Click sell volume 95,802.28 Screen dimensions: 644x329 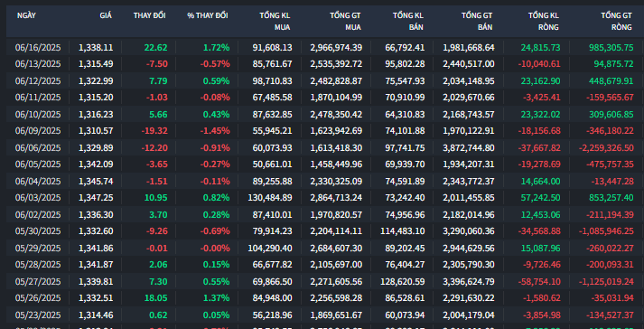405,64
